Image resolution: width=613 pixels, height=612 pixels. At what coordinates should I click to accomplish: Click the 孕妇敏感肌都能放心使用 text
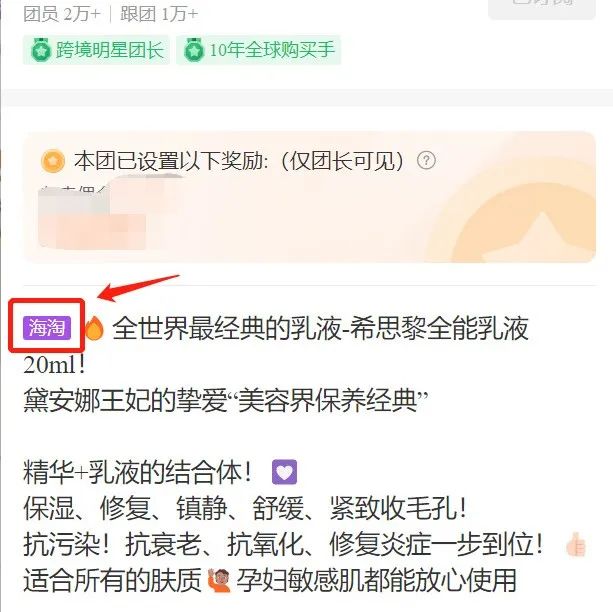376,580
